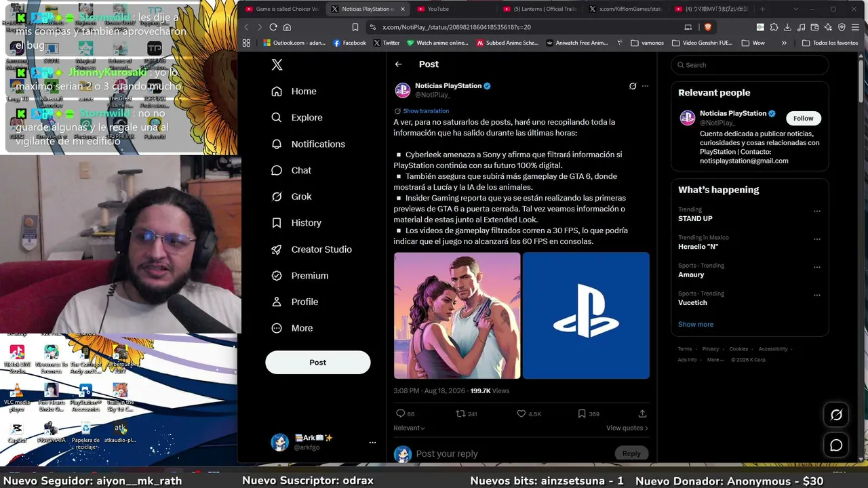
Task: Show more bookmarks with the chevron
Action: (785, 43)
